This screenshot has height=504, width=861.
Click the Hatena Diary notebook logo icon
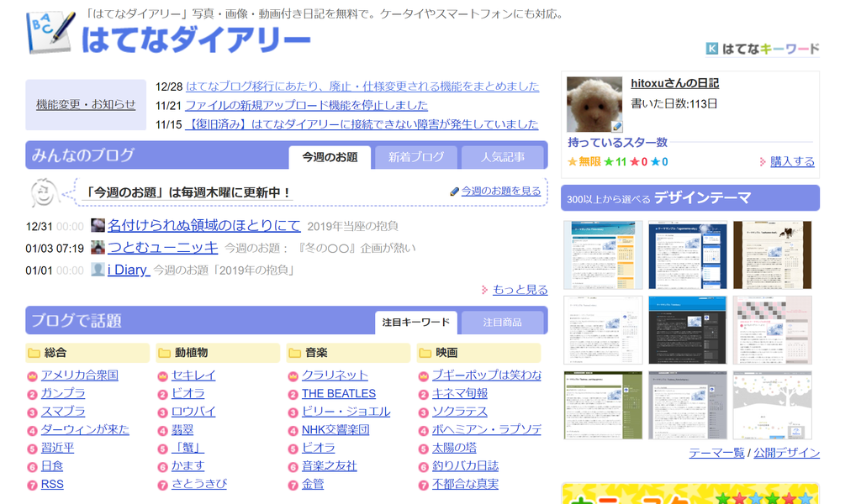tap(50, 33)
